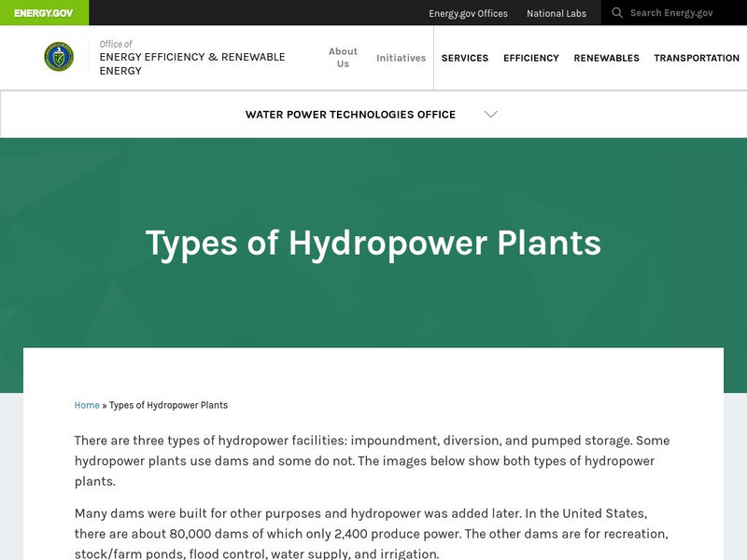747x560 pixels.
Task: Click the Department of Energy seal
Action: [x=59, y=57]
